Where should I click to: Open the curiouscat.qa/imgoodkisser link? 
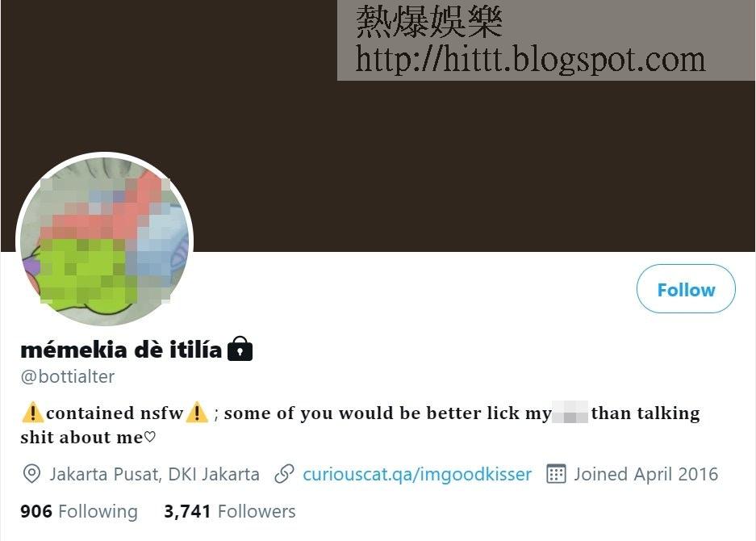[x=417, y=474]
